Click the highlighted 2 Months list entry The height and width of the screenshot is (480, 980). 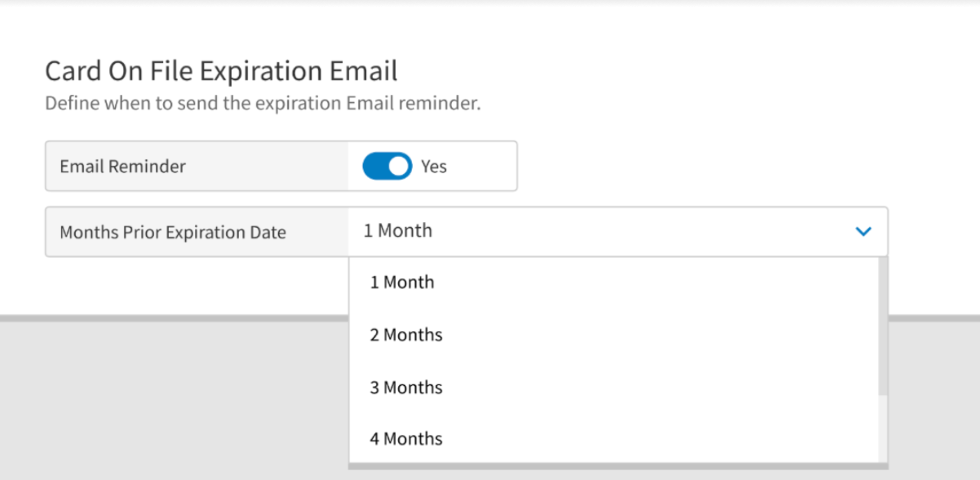click(x=406, y=334)
